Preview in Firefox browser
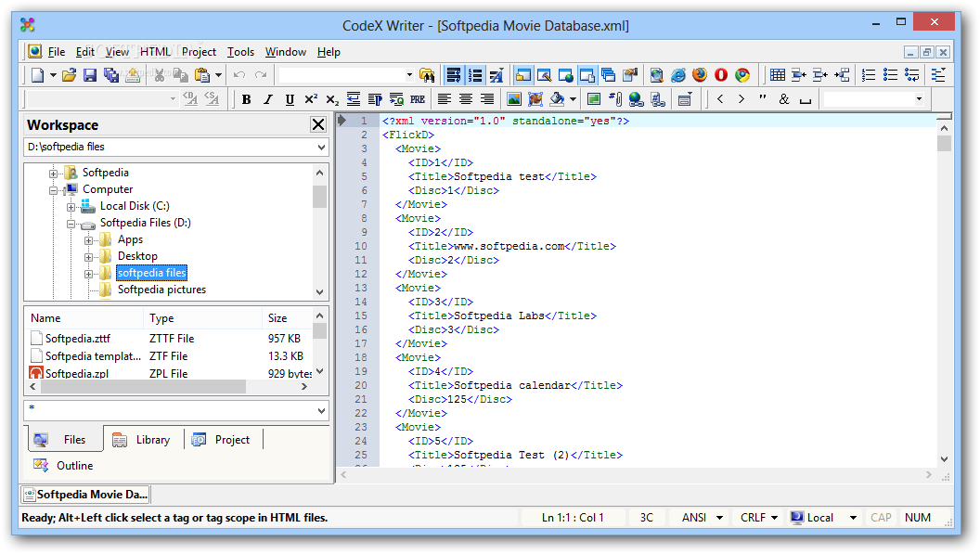The image size is (980, 554). click(700, 76)
